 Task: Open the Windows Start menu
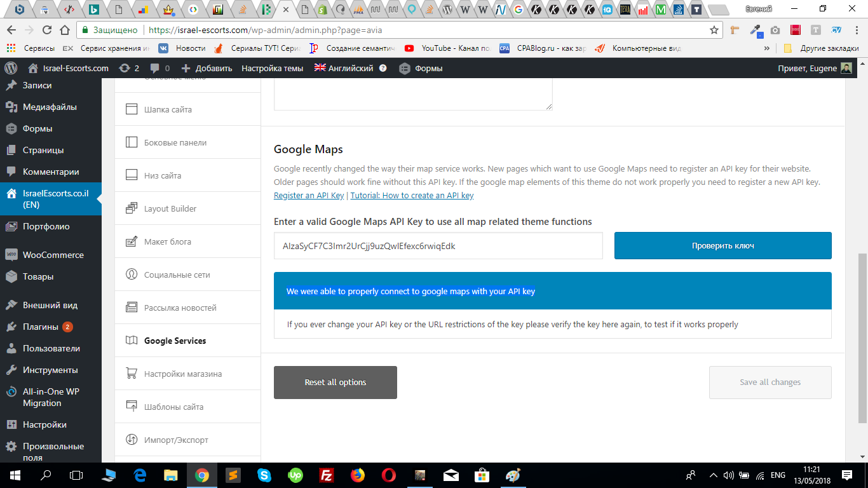15,475
